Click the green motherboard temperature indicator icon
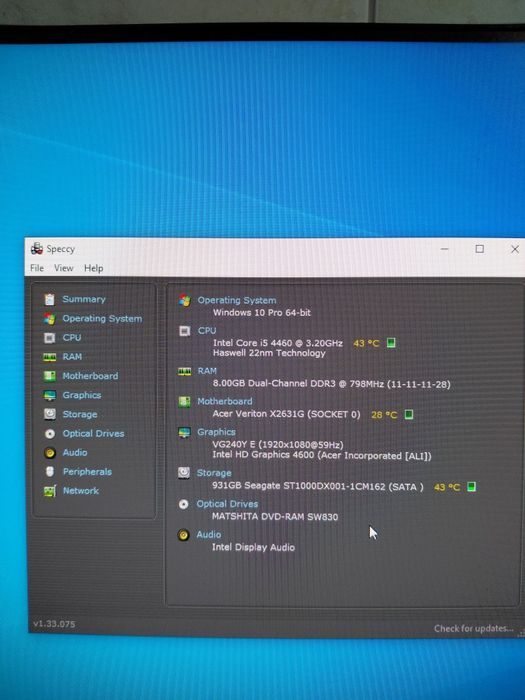Screen dimensions: 525x700 click(x=408, y=415)
